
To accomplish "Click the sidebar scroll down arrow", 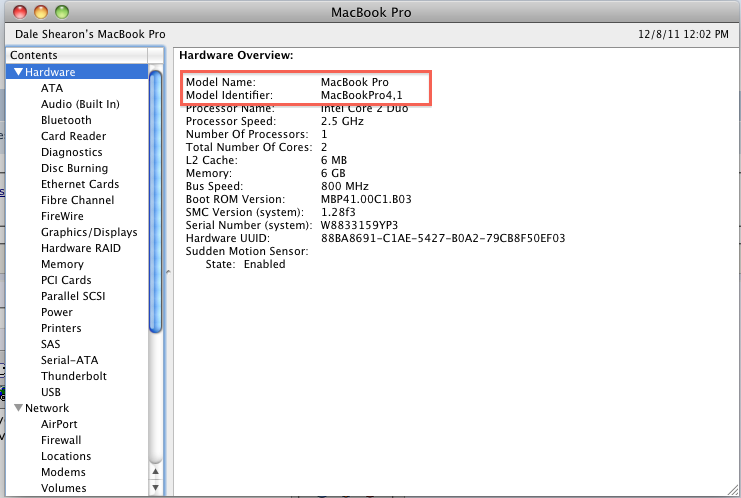I will coord(155,487).
